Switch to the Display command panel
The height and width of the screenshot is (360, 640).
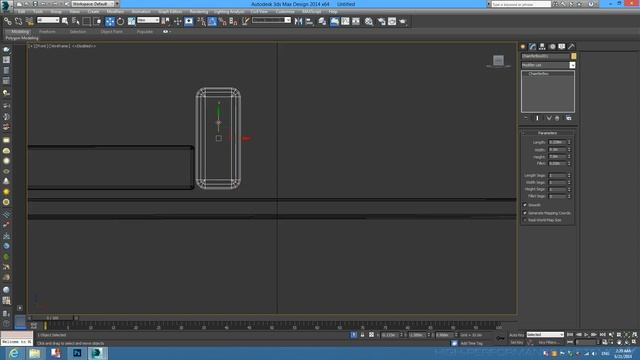[x=562, y=47]
